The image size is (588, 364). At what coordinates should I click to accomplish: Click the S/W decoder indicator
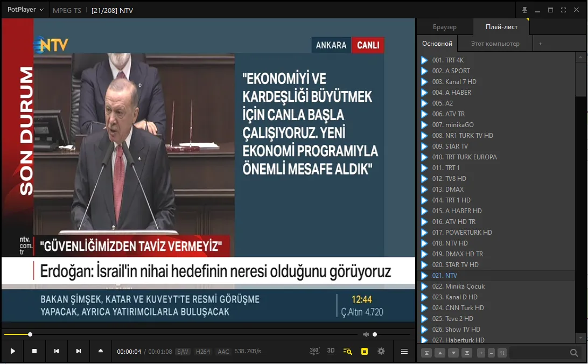(183, 352)
